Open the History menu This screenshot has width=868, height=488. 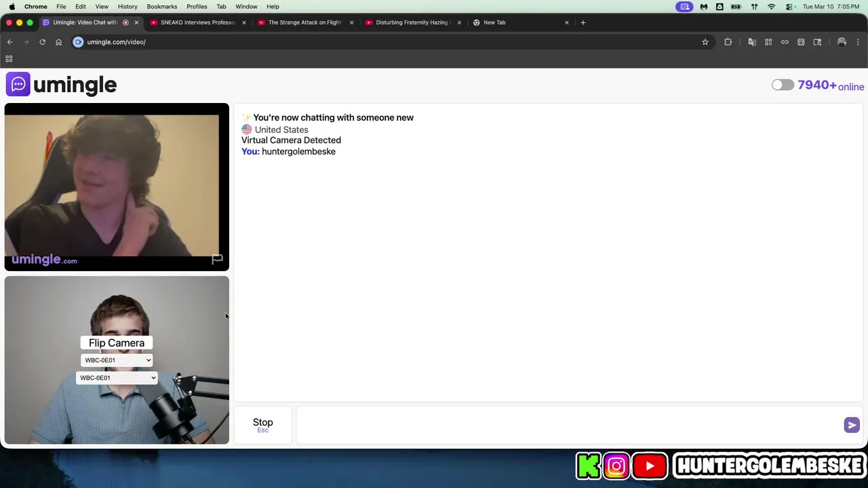pos(127,7)
